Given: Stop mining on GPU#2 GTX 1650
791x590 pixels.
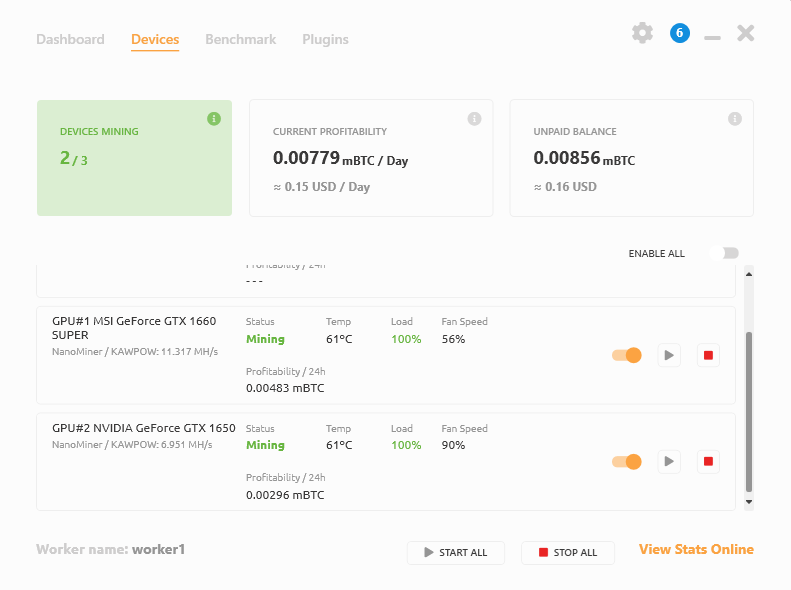Looking at the screenshot, I should point(708,461).
